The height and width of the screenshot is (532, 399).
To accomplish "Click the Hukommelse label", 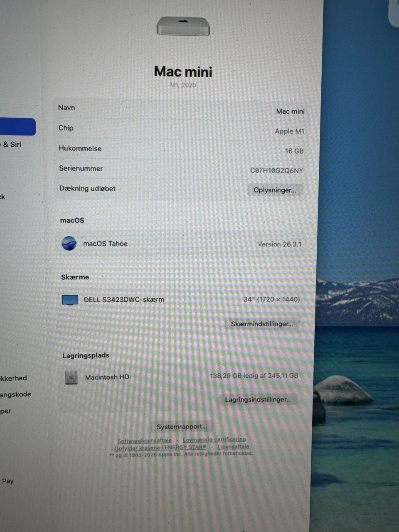I will point(80,148).
